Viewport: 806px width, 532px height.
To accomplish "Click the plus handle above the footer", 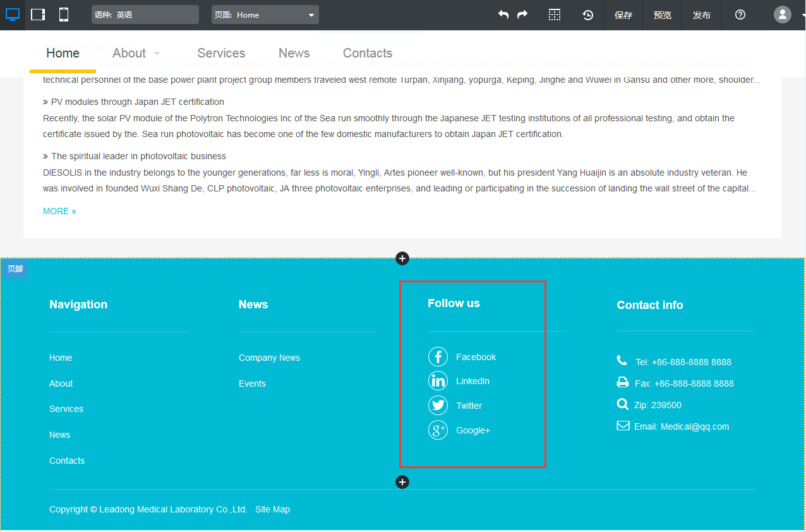I will (x=402, y=258).
